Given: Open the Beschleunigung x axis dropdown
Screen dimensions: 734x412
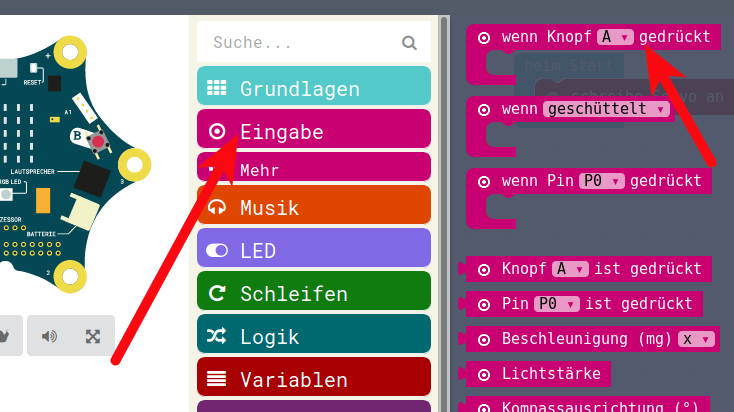Looking at the screenshot, I should (x=698, y=339).
